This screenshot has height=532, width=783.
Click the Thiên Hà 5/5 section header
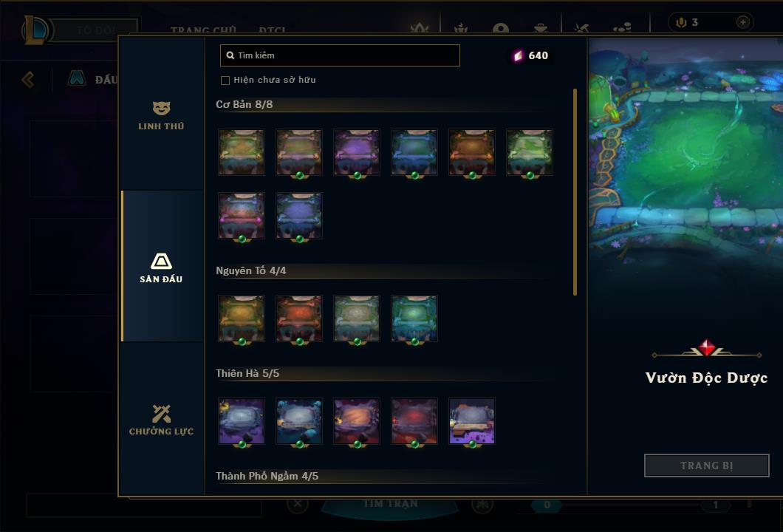tap(247, 373)
